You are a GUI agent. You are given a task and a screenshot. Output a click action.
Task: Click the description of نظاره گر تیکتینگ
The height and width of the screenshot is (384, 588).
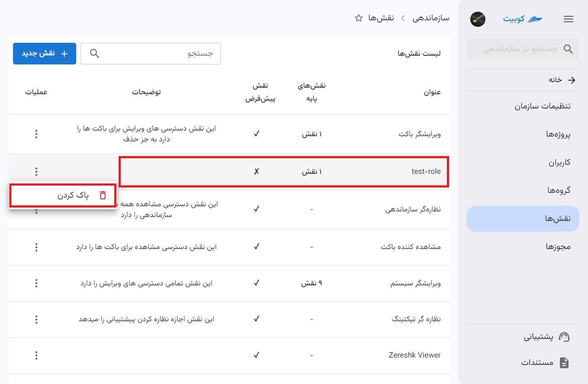tap(146, 320)
